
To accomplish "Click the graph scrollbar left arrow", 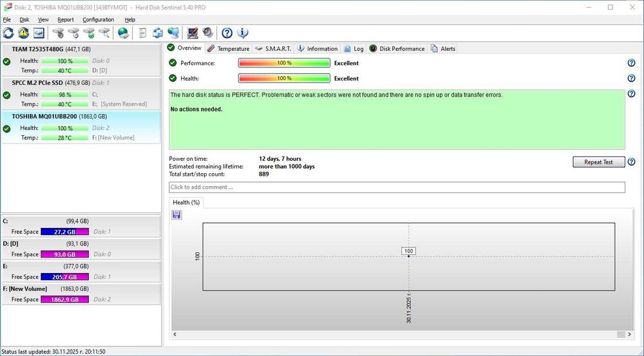I will (175, 334).
